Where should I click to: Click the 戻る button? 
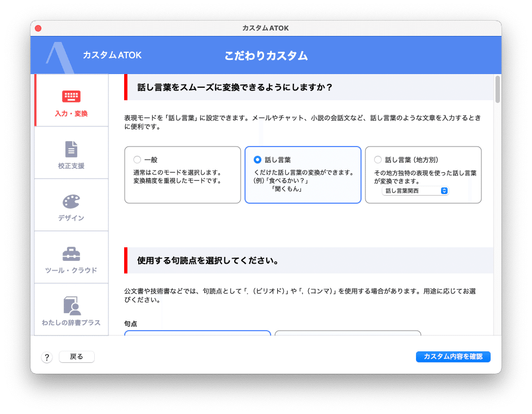pyautogui.click(x=76, y=357)
